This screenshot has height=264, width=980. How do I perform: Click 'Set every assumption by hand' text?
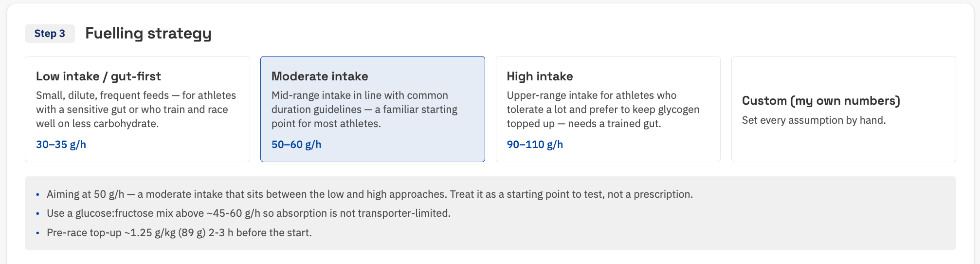coord(814,120)
